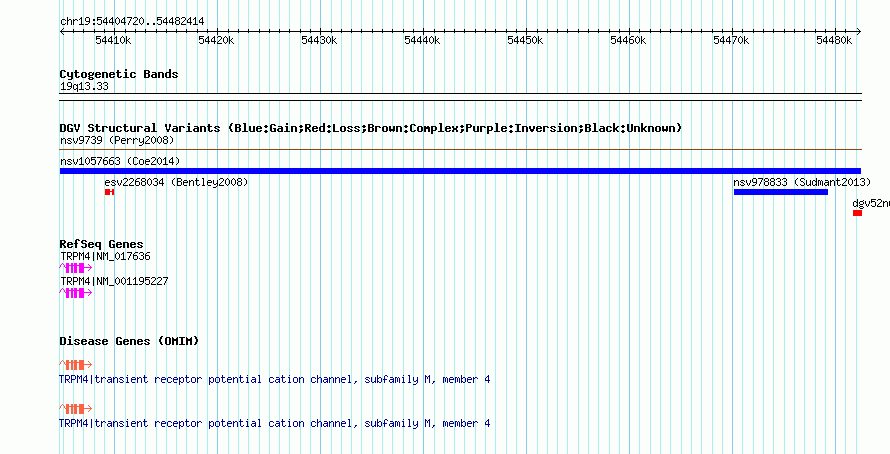Screen dimensions: 890x454
Task: Click the 54410k ruler tick label
Action: (113, 40)
